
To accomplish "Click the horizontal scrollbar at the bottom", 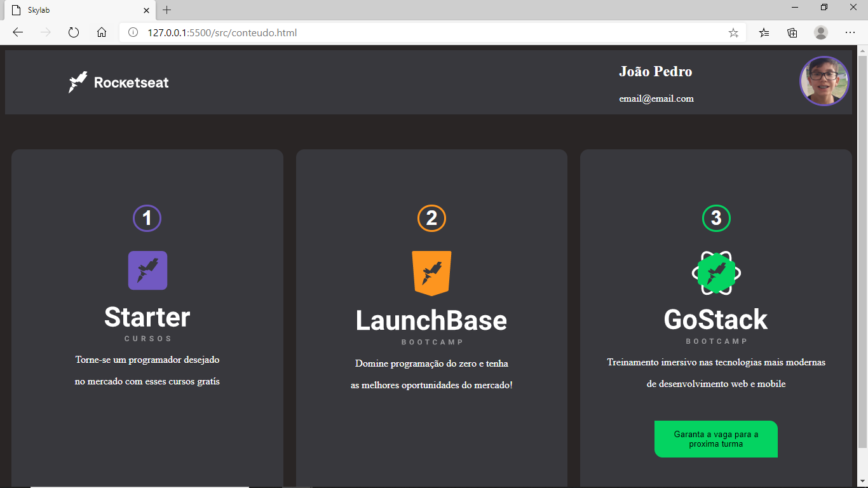I will point(140,487).
